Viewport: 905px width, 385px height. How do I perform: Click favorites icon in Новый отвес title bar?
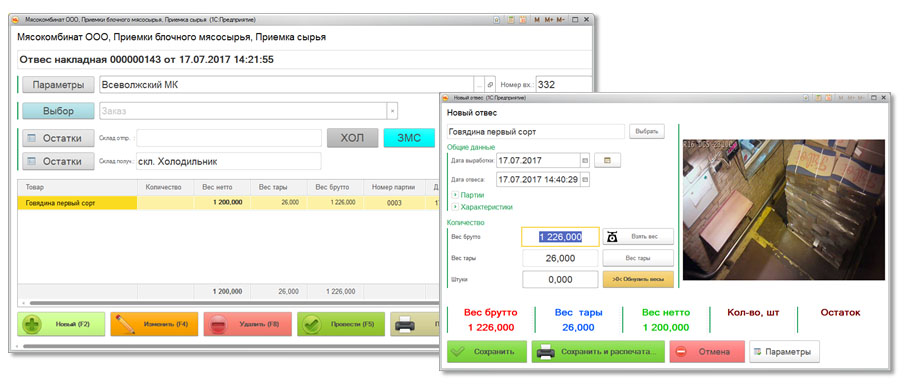[x=805, y=99]
